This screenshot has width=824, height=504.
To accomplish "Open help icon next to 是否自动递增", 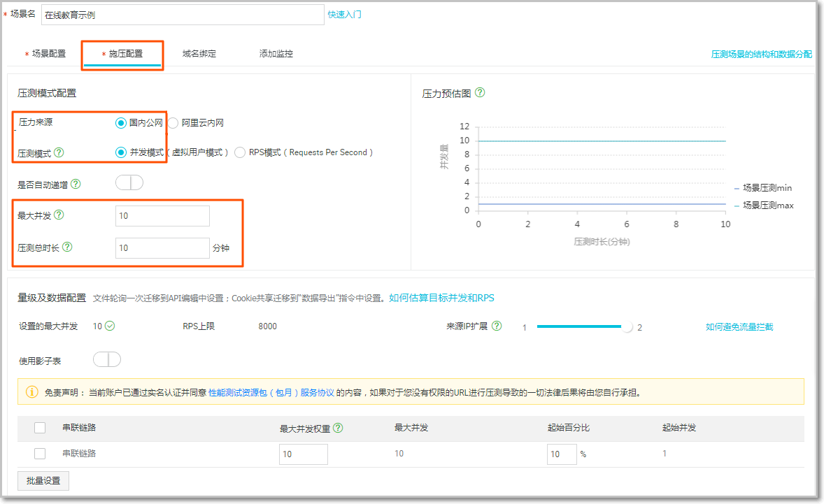I will 76,184.
